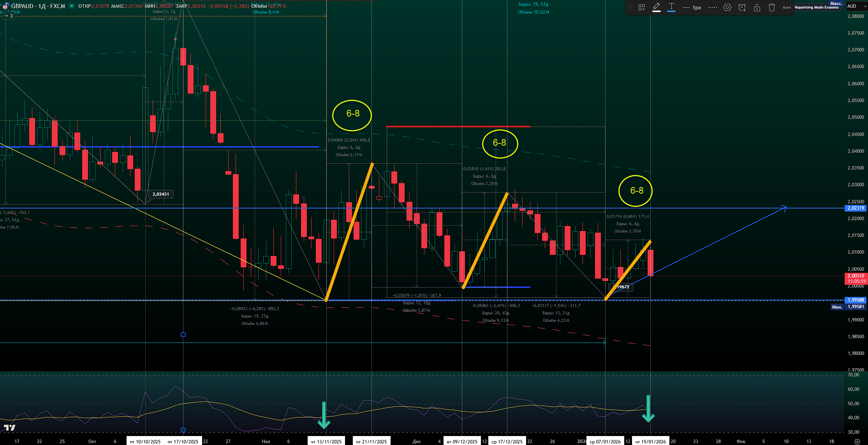This screenshot has width=868, height=445.
Task: Open drawing templates grid-plus icon
Action: pos(642,7)
